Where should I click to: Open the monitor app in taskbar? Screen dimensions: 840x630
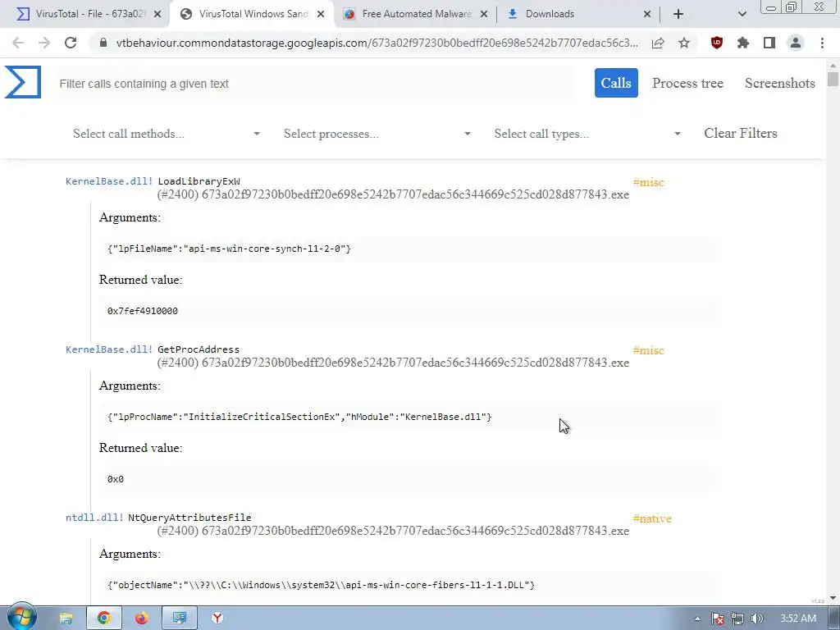coord(180,619)
